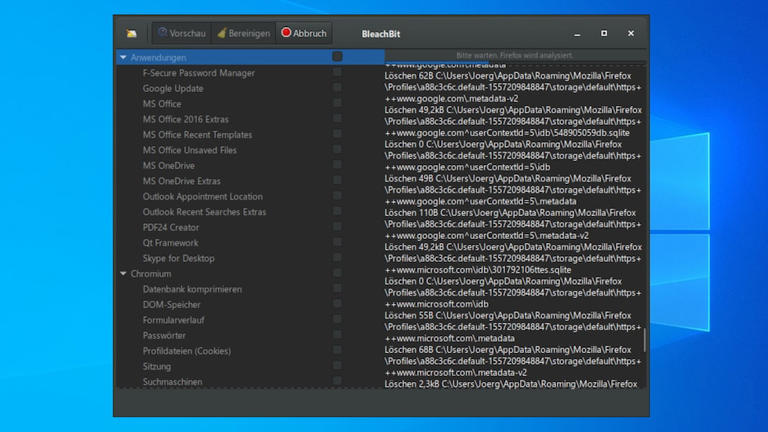Select the MS Office entry

point(162,104)
